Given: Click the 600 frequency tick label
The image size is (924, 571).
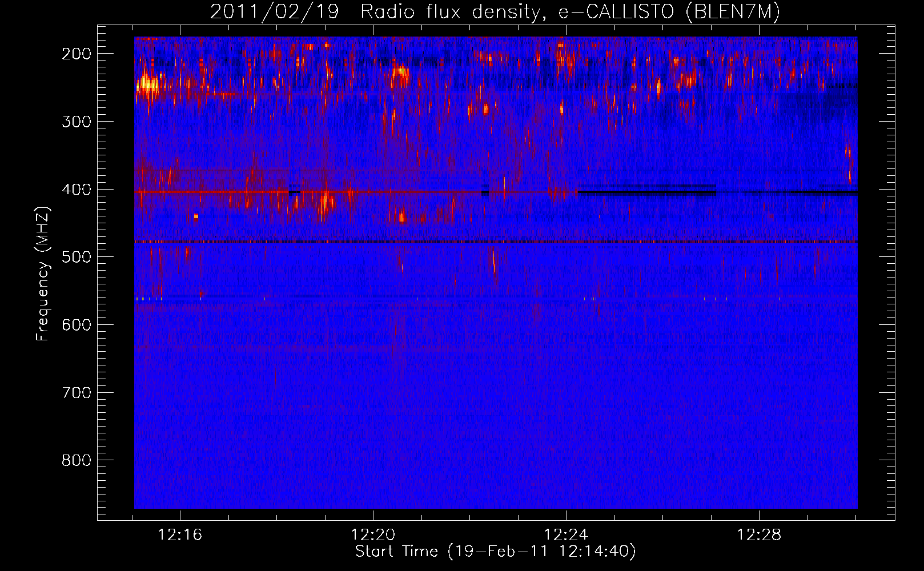Looking at the screenshot, I should [77, 325].
